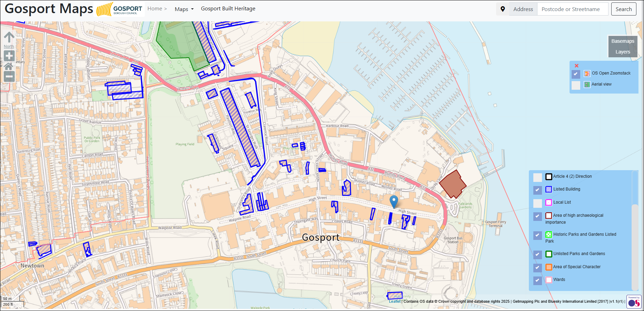This screenshot has height=311, width=644.
Task: Click the location pin icon beside Address
Action: [x=503, y=9]
